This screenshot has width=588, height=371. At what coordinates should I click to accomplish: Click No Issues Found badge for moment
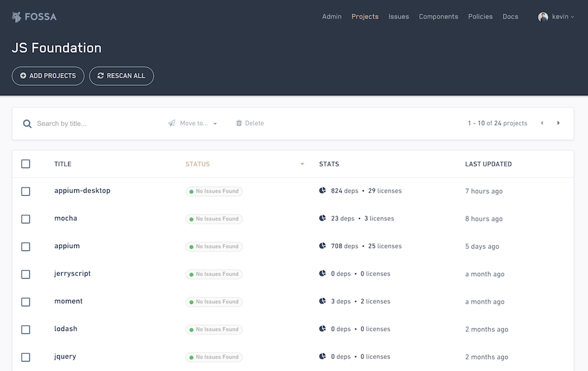point(214,302)
